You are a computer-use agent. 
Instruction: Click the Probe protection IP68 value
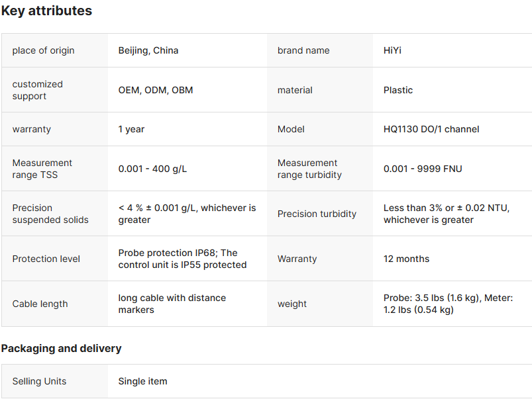coord(182,259)
